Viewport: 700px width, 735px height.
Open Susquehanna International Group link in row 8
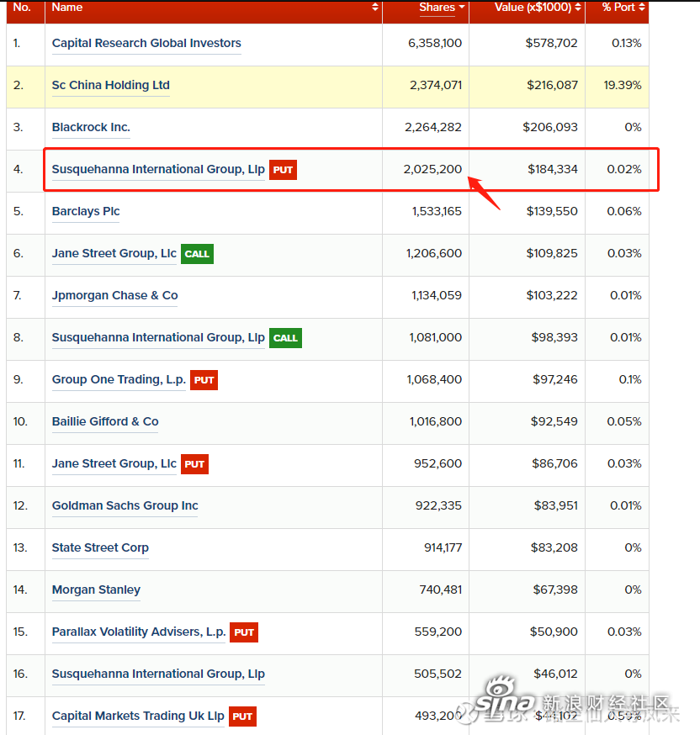tap(158, 337)
